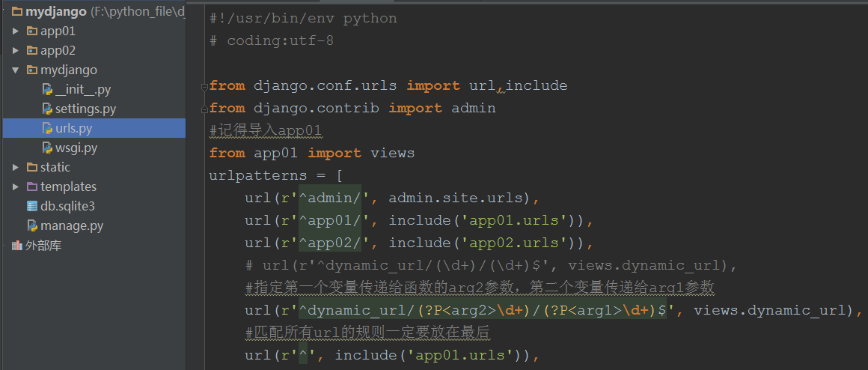Click the commented-out dynamic_url line
The height and width of the screenshot is (370, 868).
[490, 265]
